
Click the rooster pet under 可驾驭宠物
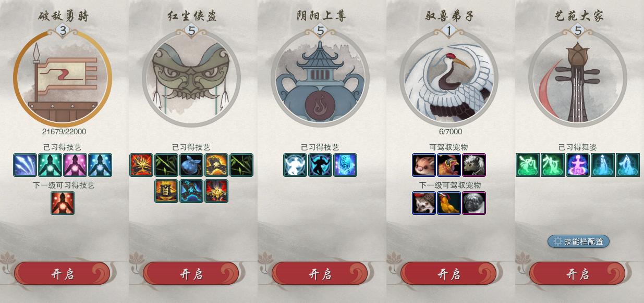pos(449,165)
